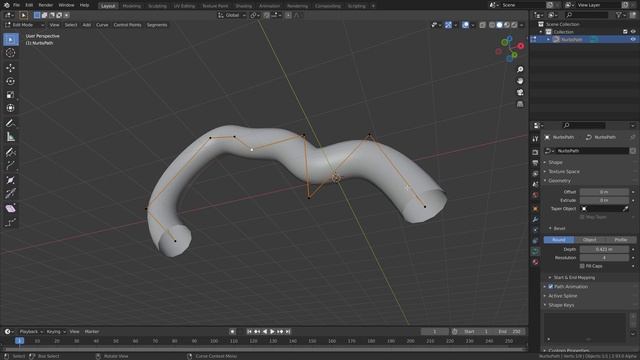Viewport: 640px width, 360px height.
Task: Collapse the Shape Keys panel
Action: (x=561, y=305)
